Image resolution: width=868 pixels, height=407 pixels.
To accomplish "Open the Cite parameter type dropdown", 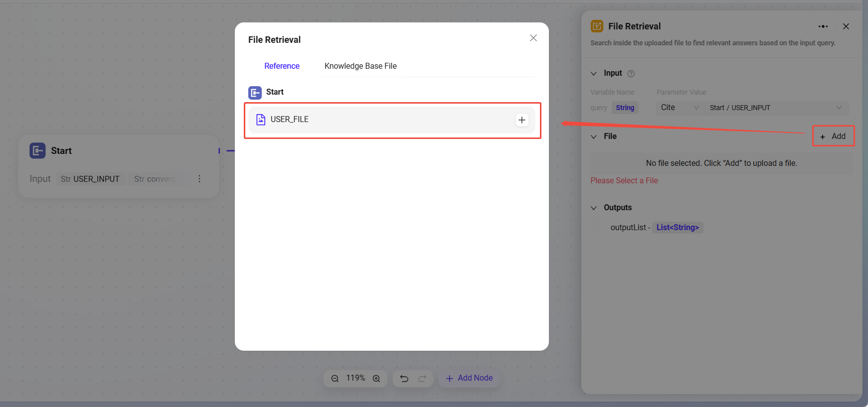I will (x=680, y=108).
